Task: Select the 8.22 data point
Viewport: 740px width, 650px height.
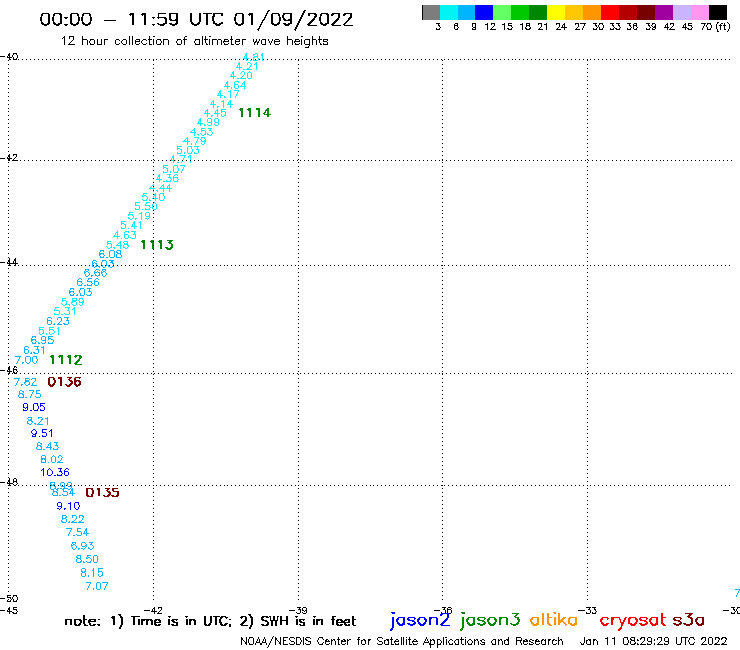Action: coord(73,519)
